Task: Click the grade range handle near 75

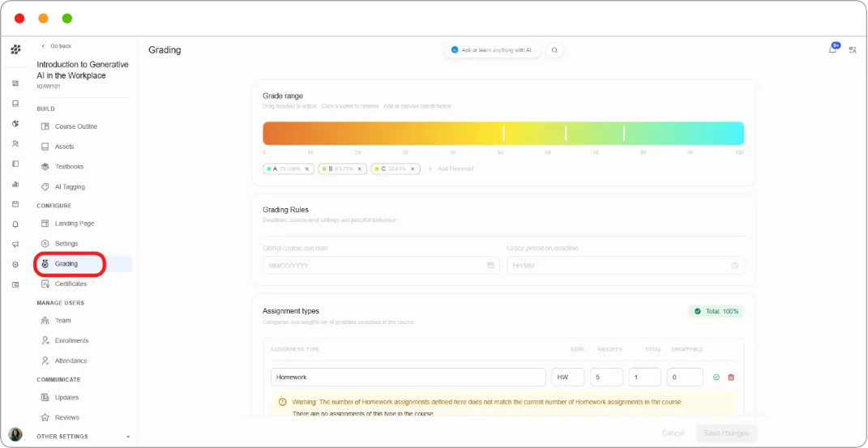Action: point(624,134)
